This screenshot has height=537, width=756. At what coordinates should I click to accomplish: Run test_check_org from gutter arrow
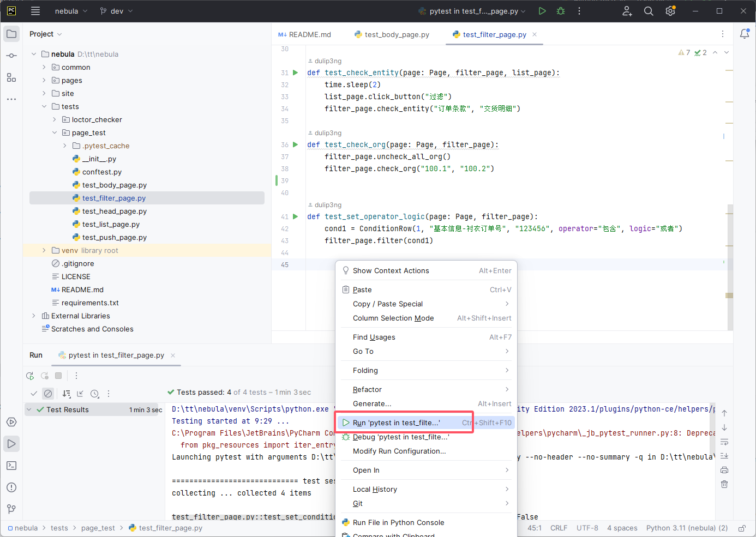(x=296, y=144)
